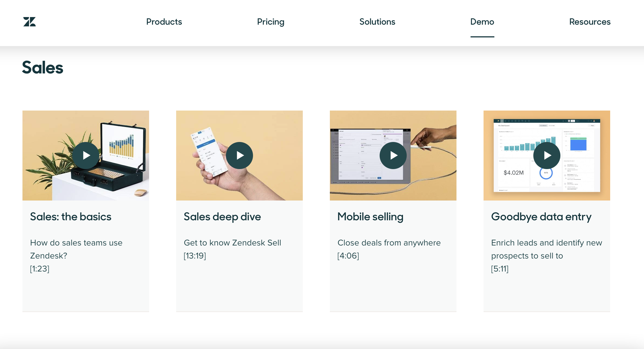The image size is (644, 349).
Task: Play the Sales: the basics video
Action: tap(86, 156)
